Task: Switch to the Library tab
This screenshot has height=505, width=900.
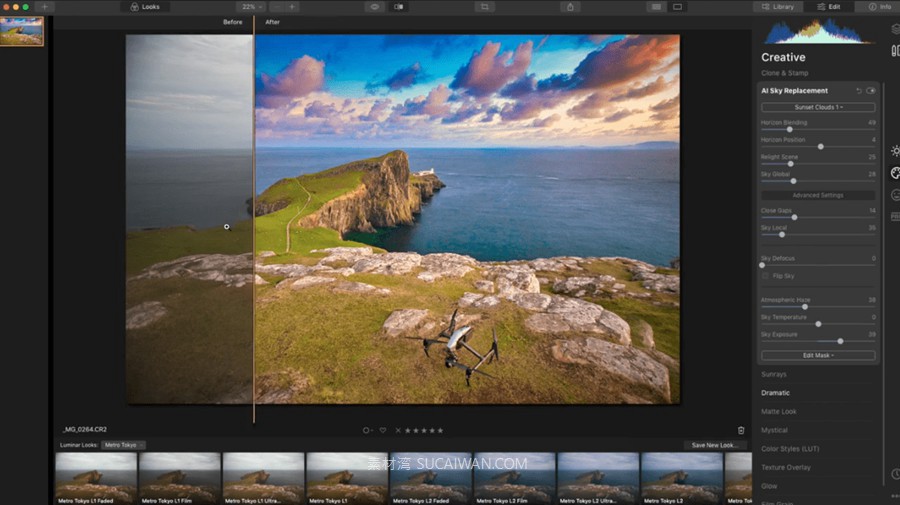Action: [x=779, y=7]
